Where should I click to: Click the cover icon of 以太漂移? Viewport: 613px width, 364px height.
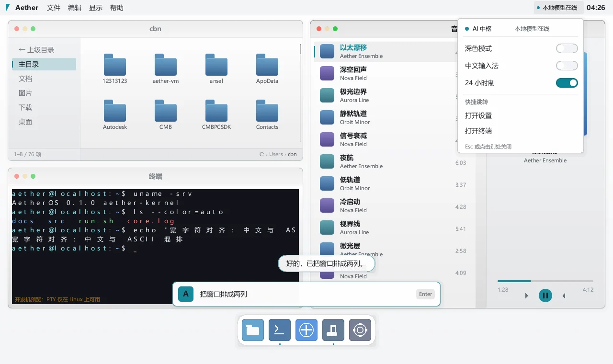pyautogui.click(x=327, y=51)
